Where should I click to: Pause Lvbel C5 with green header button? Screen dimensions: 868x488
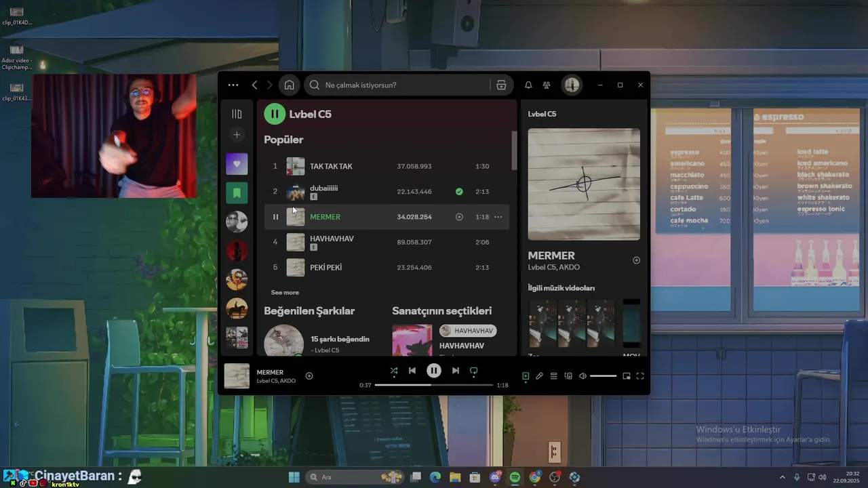pyautogui.click(x=275, y=114)
